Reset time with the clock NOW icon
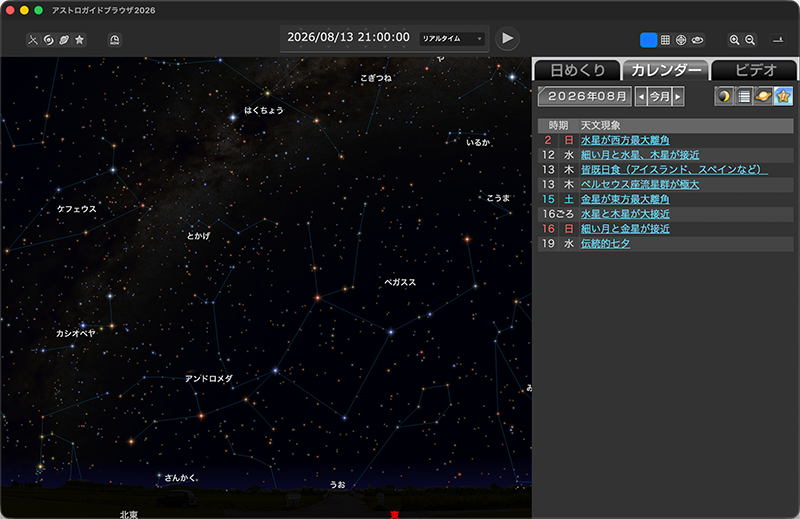The height and width of the screenshot is (519, 800). coord(115,40)
